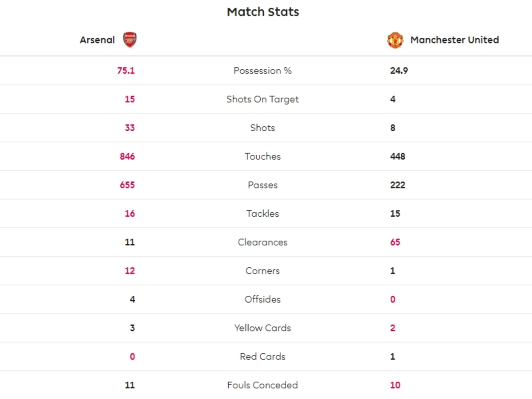Open the Manchester United team name link

point(454,40)
